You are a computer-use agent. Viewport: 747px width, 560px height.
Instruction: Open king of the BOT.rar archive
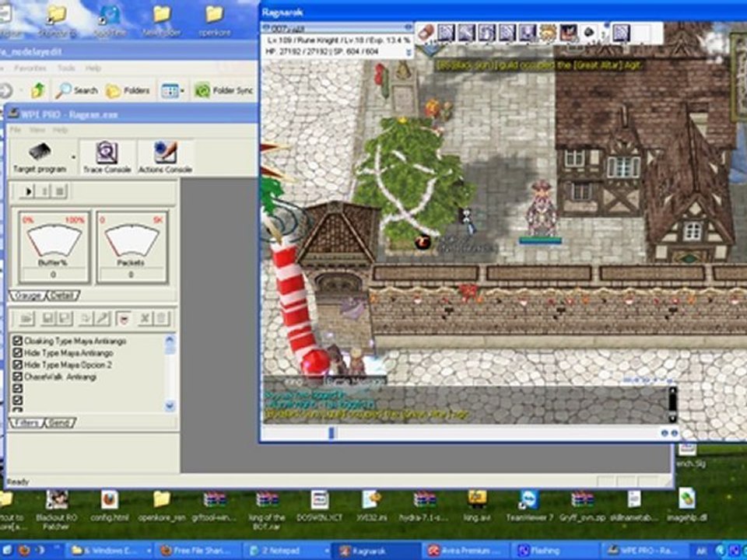tap(267, 511)
